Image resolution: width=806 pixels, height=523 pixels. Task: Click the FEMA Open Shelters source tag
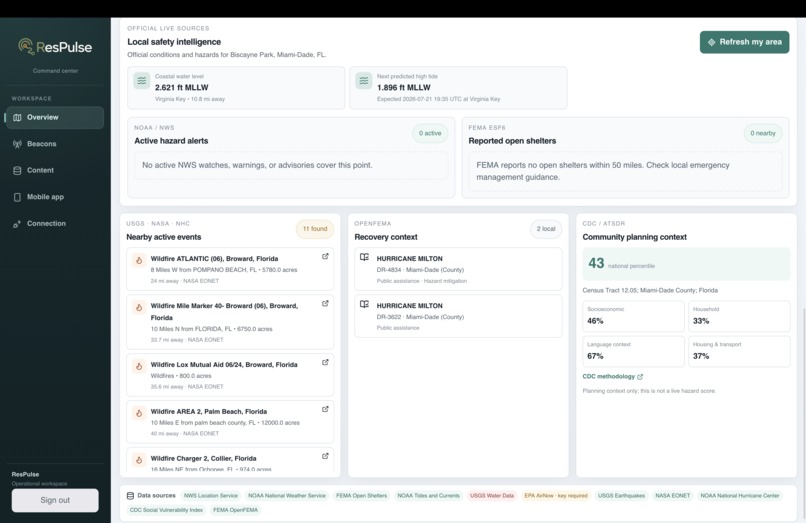[361, 496]
